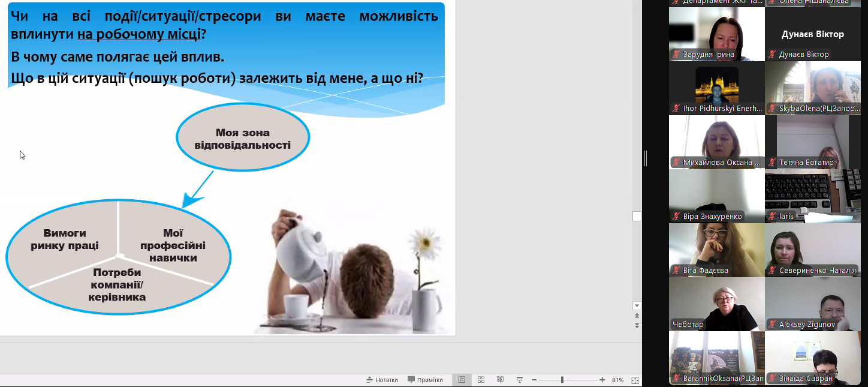Select the Aleksey Zigunov video tile
Image resolution: width=868 pixels, height=387 pixels.
tap(812, 304)
